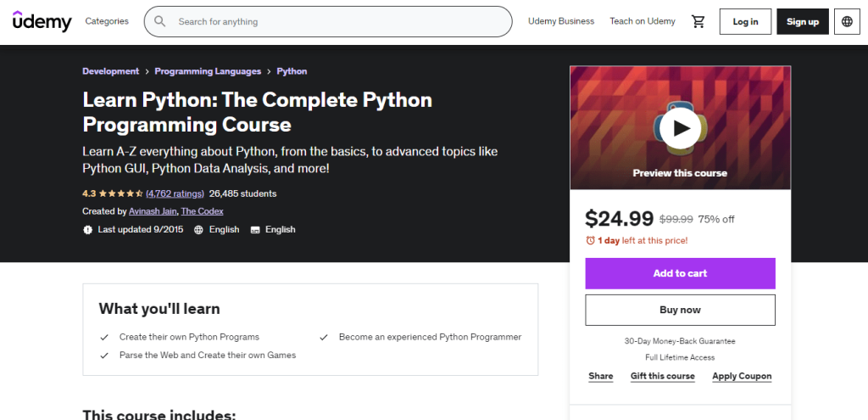Click checkmark beside Create their own Python Programs

coord(104,338)
